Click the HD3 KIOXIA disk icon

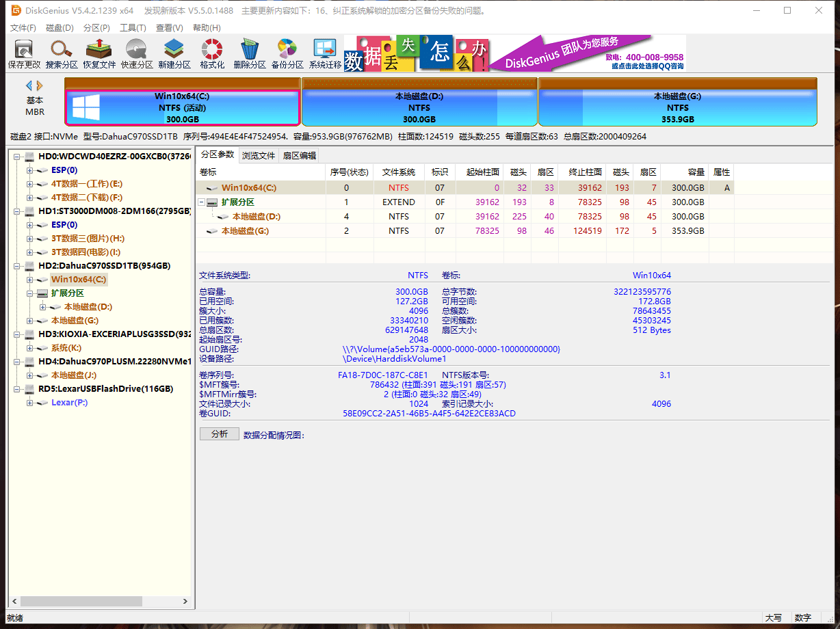29,334
